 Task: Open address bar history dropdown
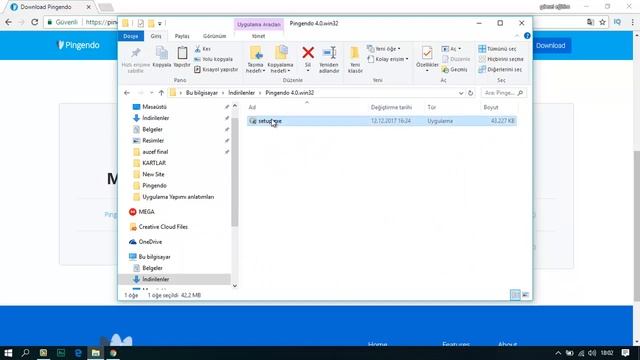click(461, 93)
